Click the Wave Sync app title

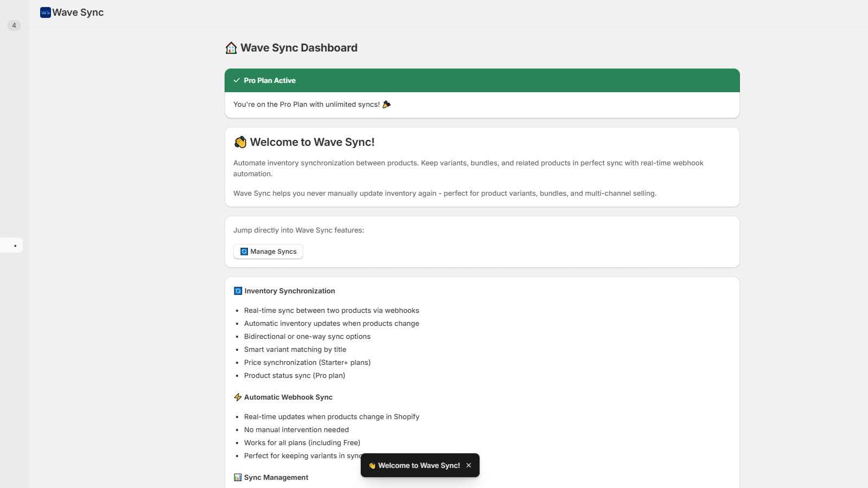point(78,12)
